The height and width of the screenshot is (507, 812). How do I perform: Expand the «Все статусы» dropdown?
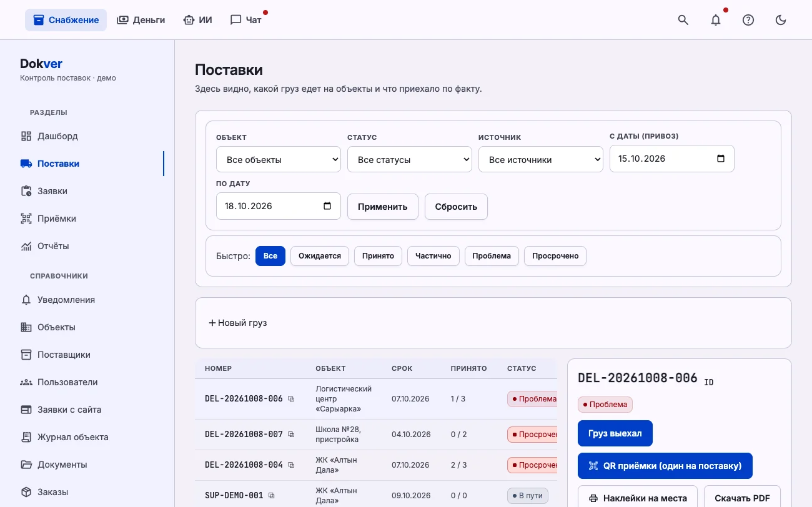coord(410,159)
